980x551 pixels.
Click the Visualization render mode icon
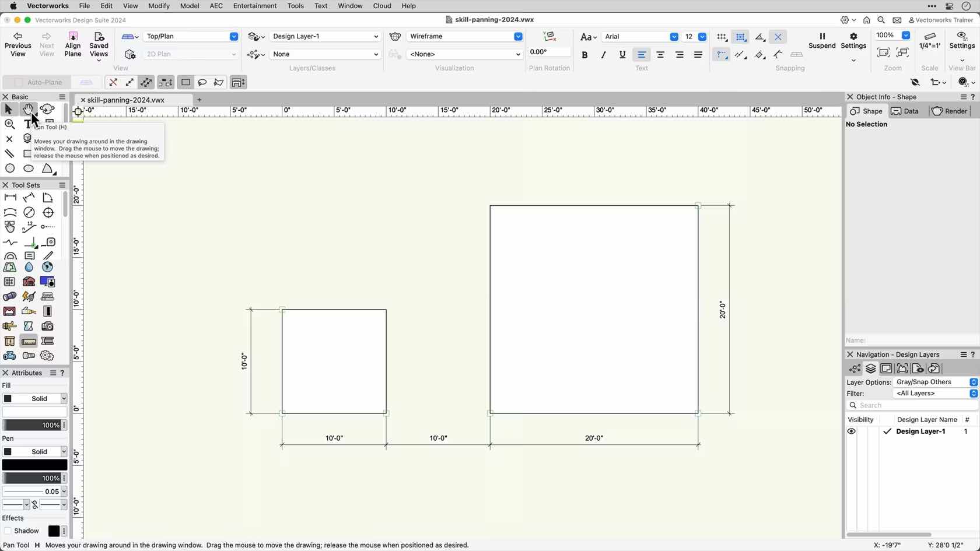(395, 36)
